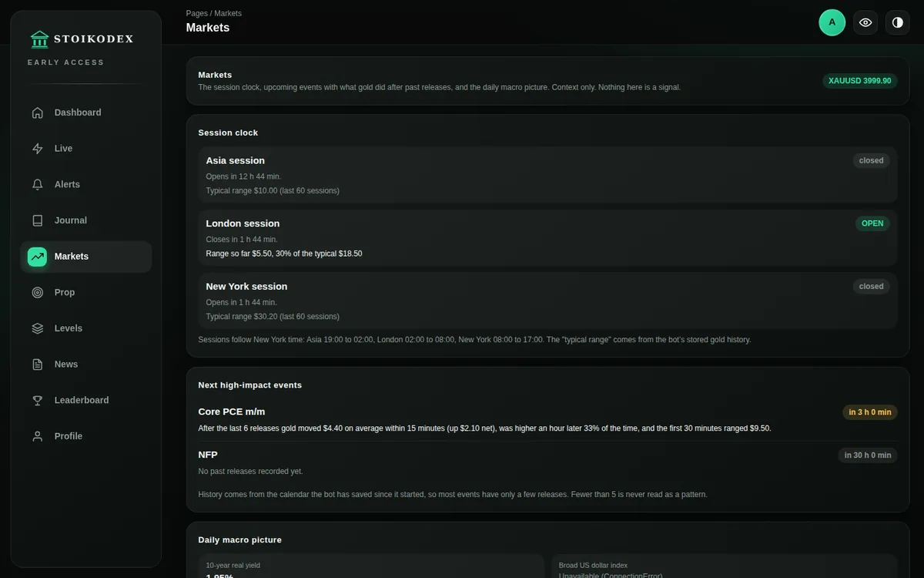The width and height of the screenshot is (924, 578).
Task: Click the Core PCE in 3 h 0 min badge
Action: (870, 412)
